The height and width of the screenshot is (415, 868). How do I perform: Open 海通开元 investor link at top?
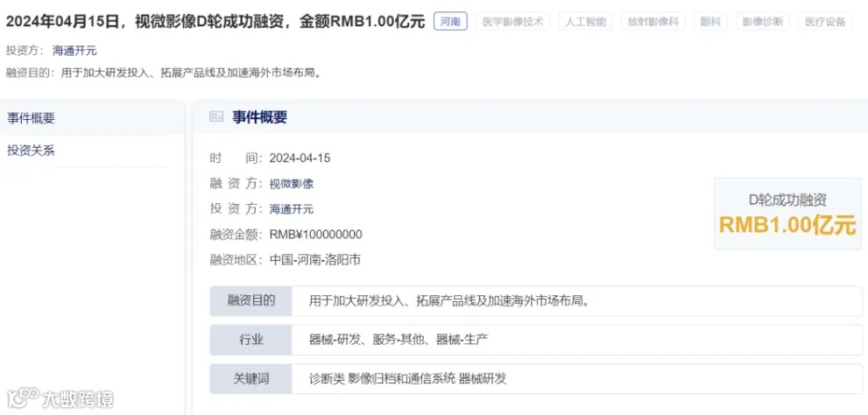74,51
